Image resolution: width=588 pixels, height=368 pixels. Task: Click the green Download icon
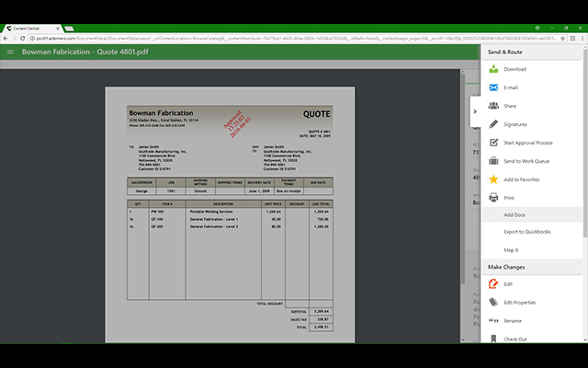click(x=493, y=69)
